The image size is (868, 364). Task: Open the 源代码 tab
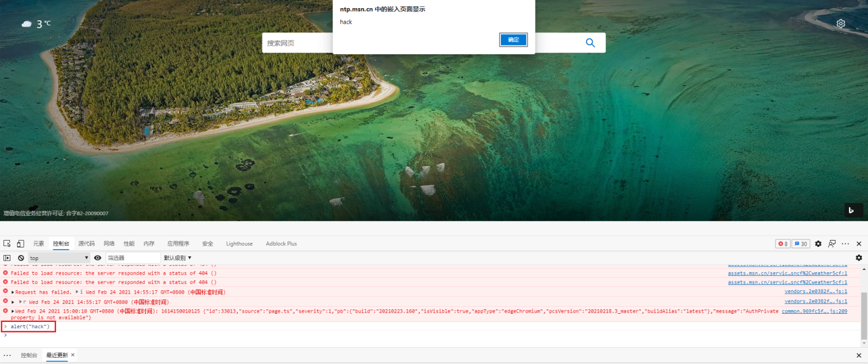click(87, 243)
